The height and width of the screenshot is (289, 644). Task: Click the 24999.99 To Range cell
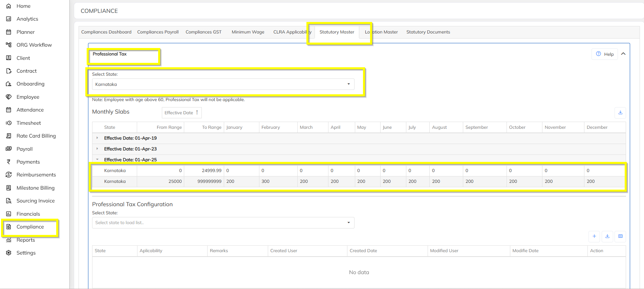click(204, 171)
